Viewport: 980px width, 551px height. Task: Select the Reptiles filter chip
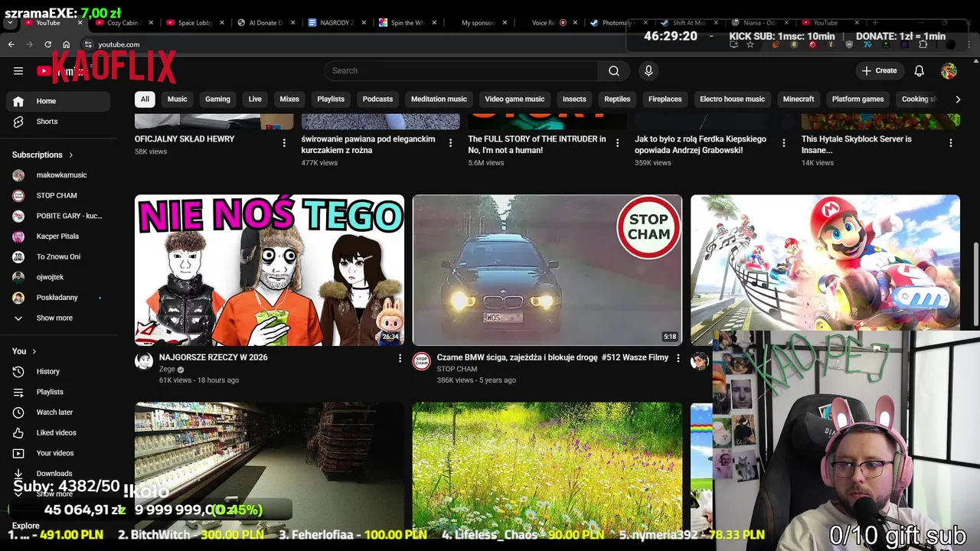pyautogui.click(x=617, y=99)
